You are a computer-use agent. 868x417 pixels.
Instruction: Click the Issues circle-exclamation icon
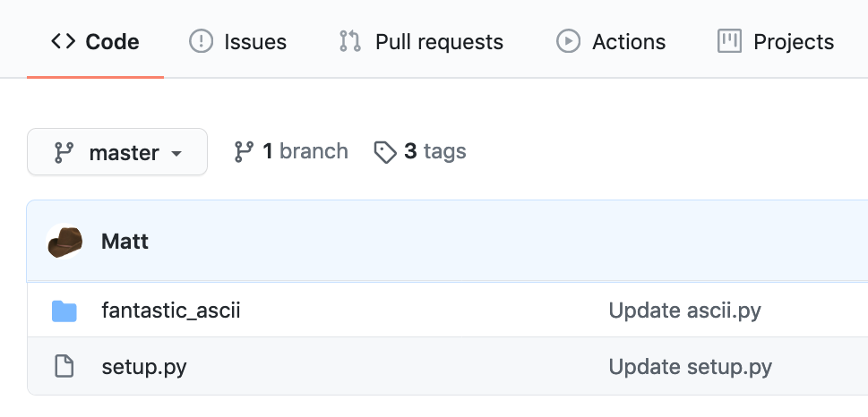tap(201, 41)
